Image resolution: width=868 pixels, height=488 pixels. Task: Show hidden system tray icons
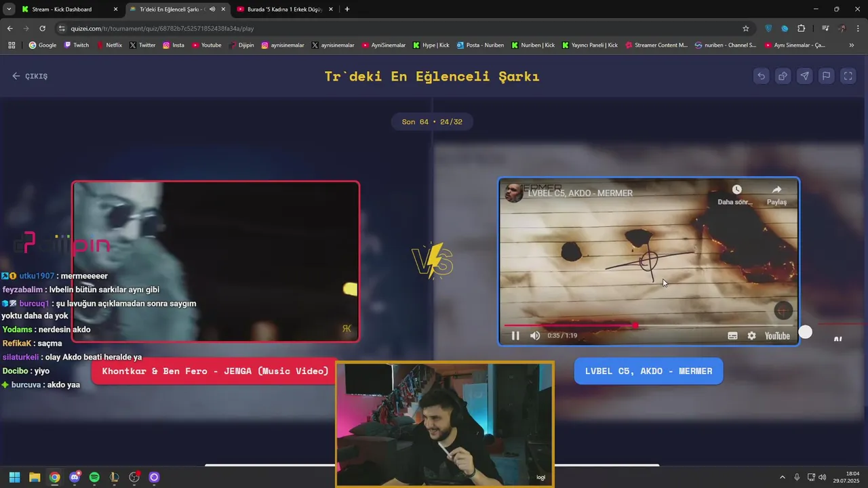pos(782,477)
